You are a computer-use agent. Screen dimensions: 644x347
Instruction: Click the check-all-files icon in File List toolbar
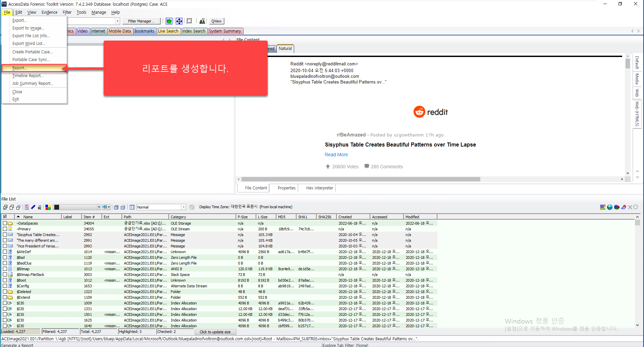click(x=5, y=207)
